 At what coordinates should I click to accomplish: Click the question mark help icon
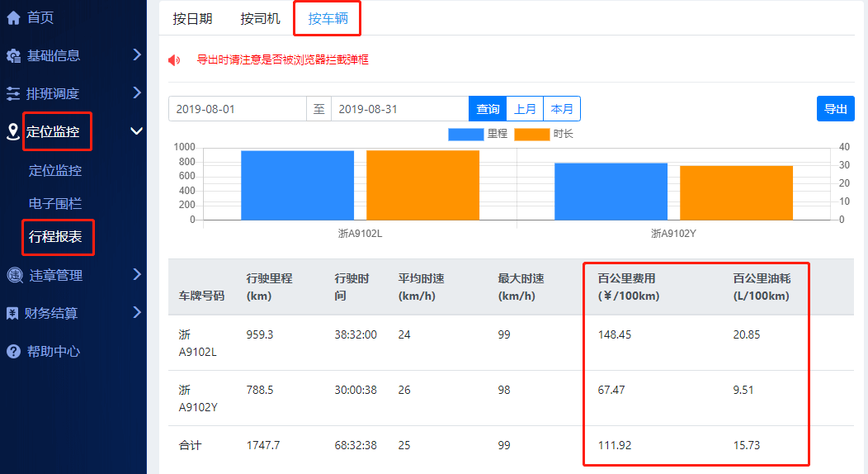click(x=13, y=351)
